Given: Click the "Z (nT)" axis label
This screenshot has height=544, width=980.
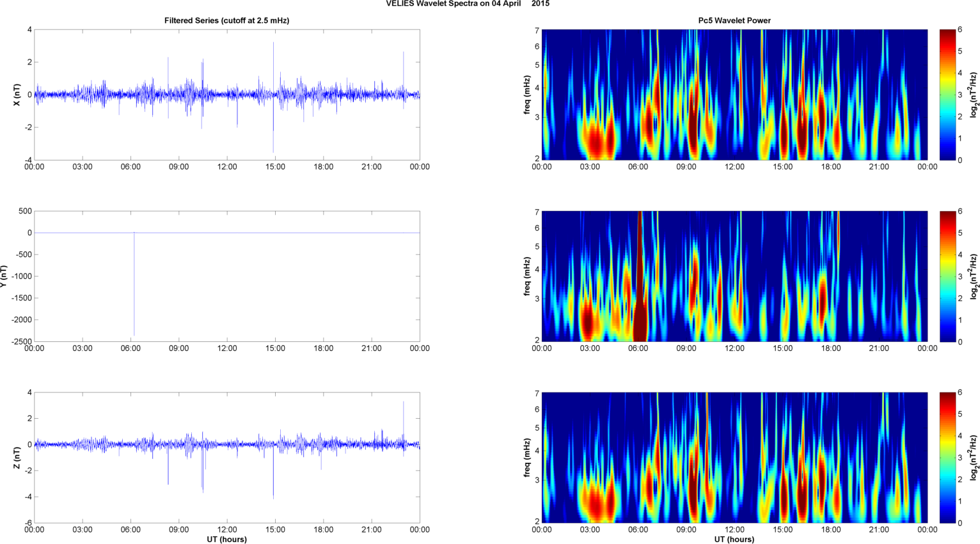Looking at the screenshot, I should pos(17,458).
